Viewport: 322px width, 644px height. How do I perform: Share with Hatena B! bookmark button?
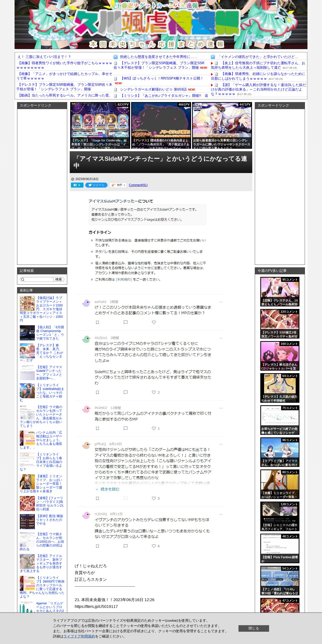(x=77, y=185)
